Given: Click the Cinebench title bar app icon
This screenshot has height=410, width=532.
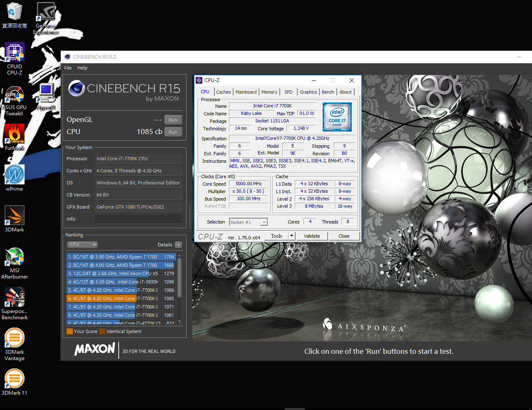Looking at the screenshot, I should [67, 57].
